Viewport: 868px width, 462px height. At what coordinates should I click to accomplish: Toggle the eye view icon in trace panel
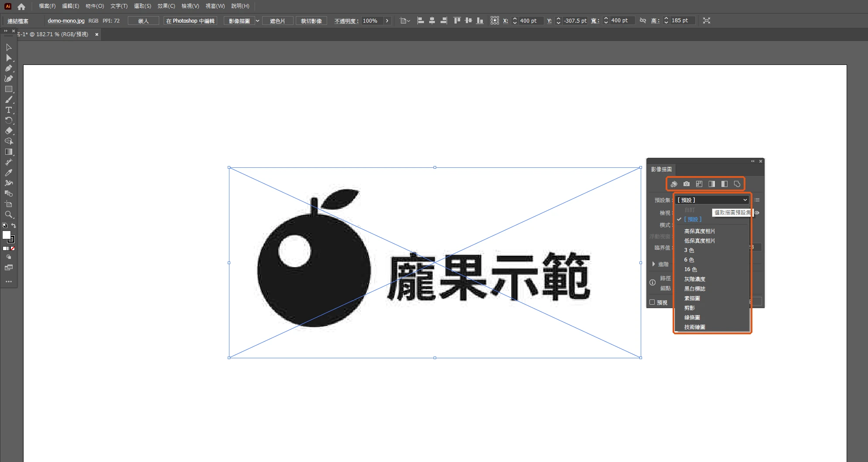757,213
